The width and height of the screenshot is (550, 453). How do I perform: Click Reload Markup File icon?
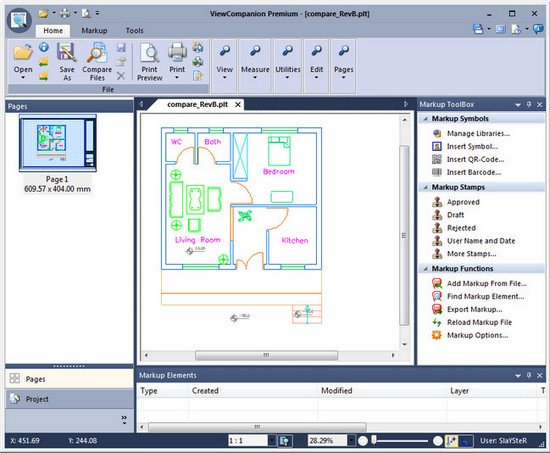pos(437,322)
